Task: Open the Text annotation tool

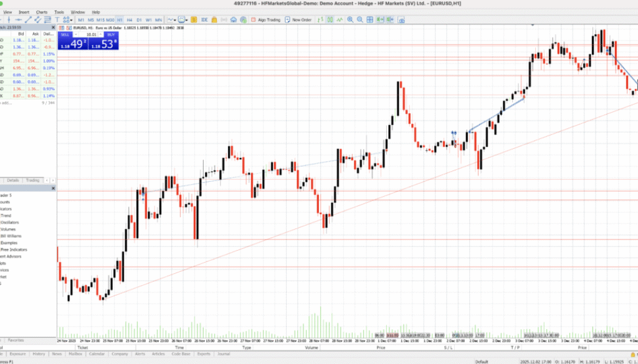Action: (x=57, y=19)
